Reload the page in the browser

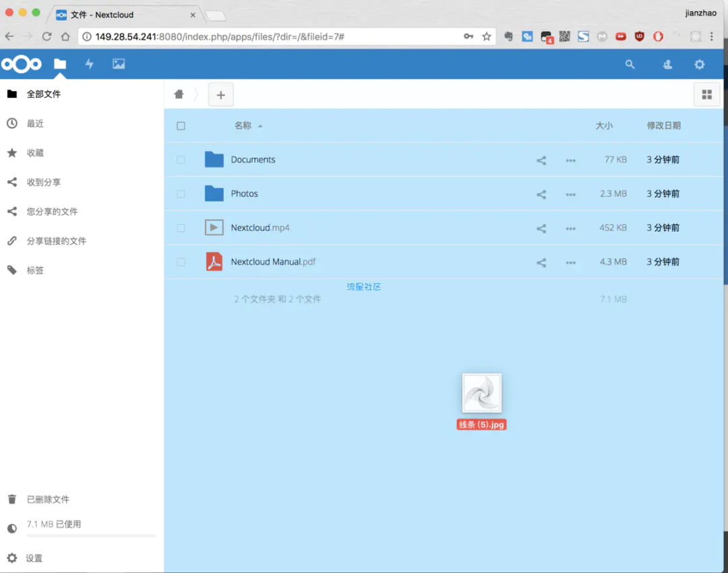tap(47, 36)
